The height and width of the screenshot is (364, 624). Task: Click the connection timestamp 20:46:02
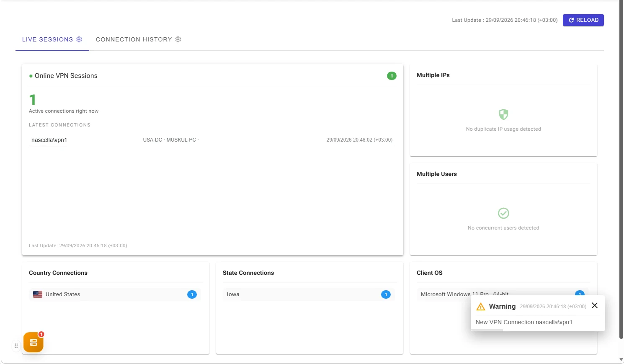(x=359, y=140)
